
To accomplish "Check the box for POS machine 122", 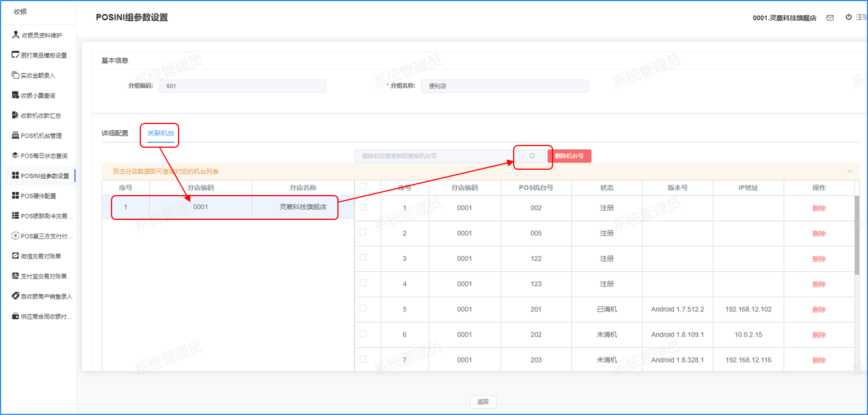I will pos(363,258).
